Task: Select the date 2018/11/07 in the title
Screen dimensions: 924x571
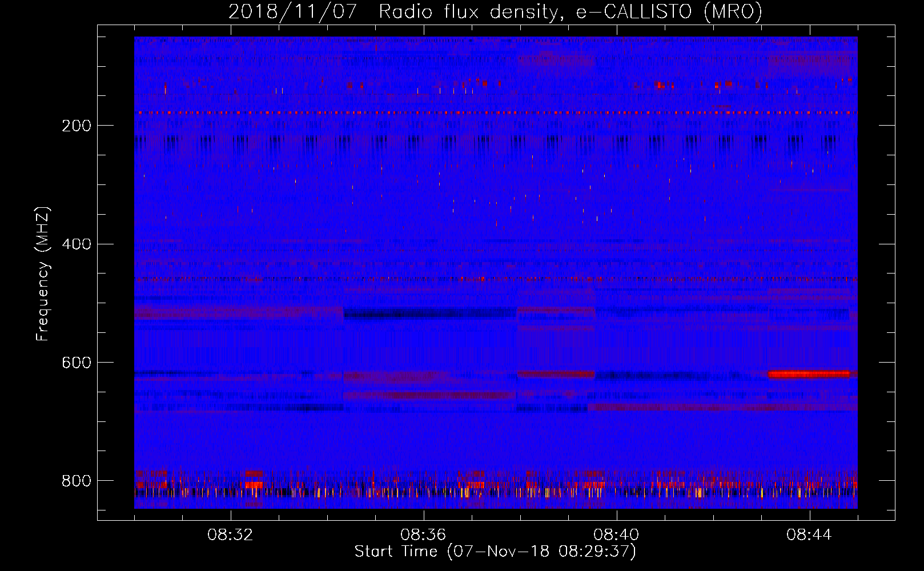Action: tap(293, 11)
